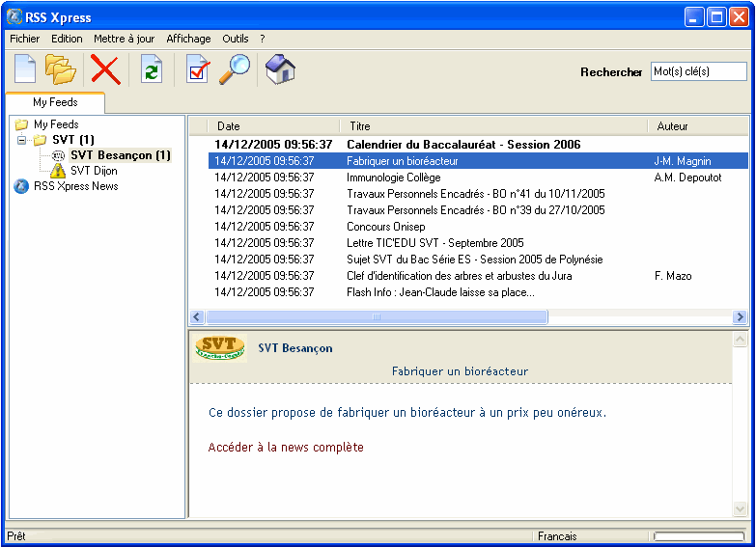Click the status bar progress indicator

pyautogui.click(x=699, y=536)
